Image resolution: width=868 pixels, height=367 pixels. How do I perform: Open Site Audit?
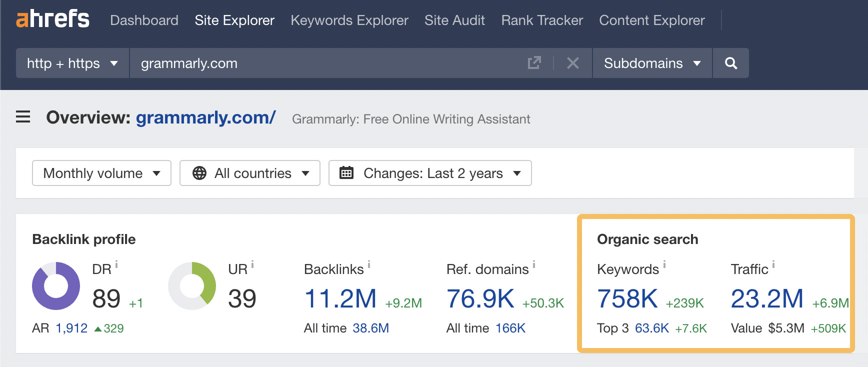click(x=454, y=20)
